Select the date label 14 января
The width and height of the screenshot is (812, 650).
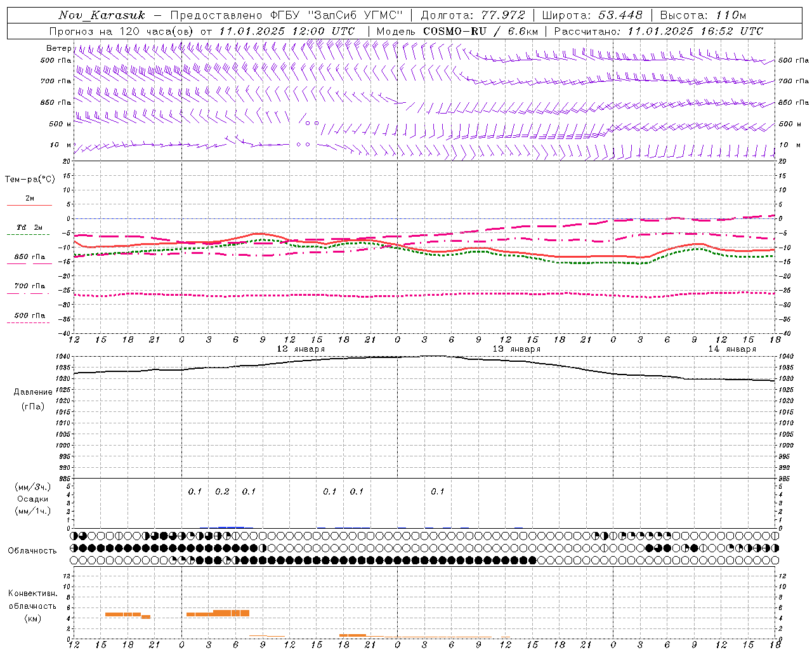point(732,349)
